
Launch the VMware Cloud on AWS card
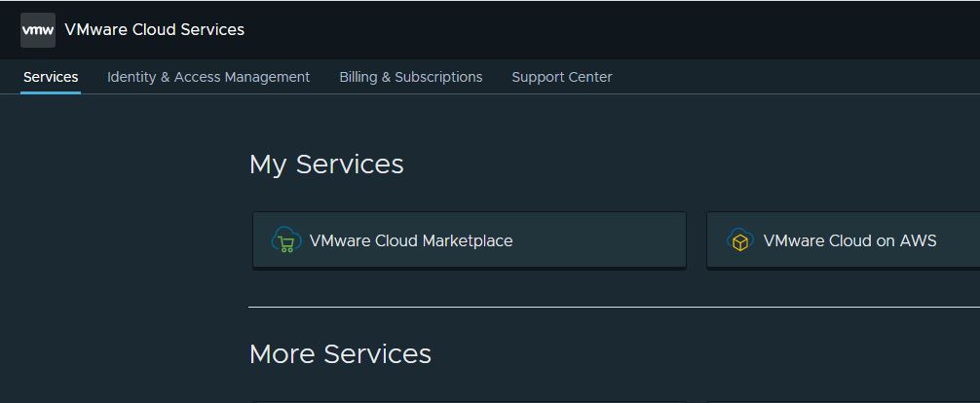(x=843, y=240)
